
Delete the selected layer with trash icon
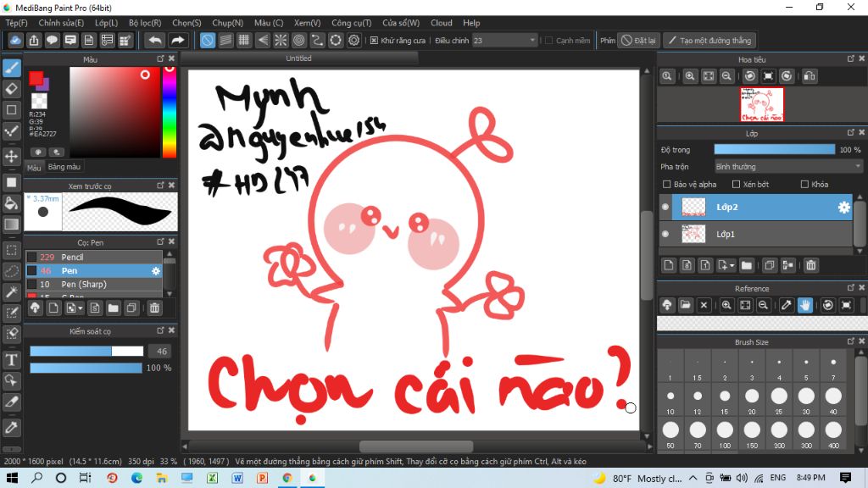(811, 265)
